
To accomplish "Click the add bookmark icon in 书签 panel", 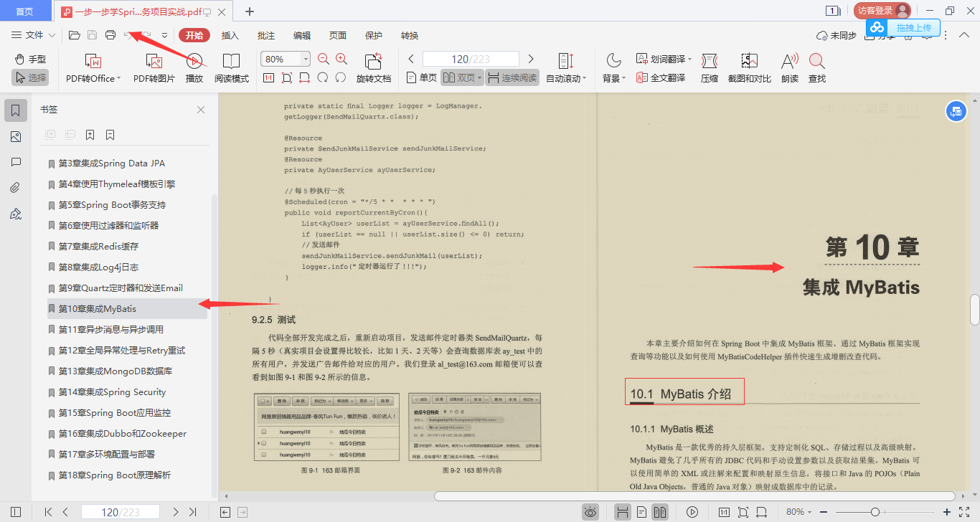I will (x=90, y=135).
